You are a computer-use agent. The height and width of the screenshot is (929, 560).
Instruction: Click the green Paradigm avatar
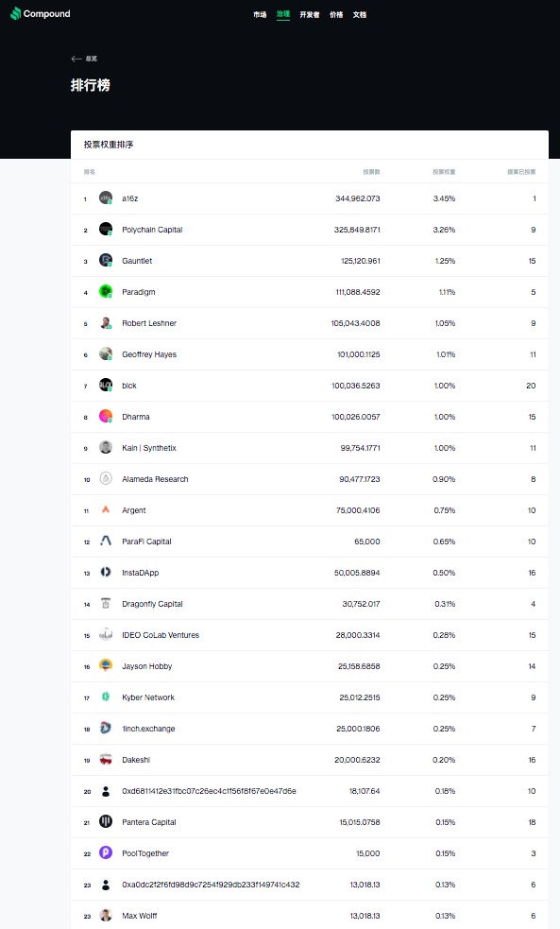click(x=106, y=291)
